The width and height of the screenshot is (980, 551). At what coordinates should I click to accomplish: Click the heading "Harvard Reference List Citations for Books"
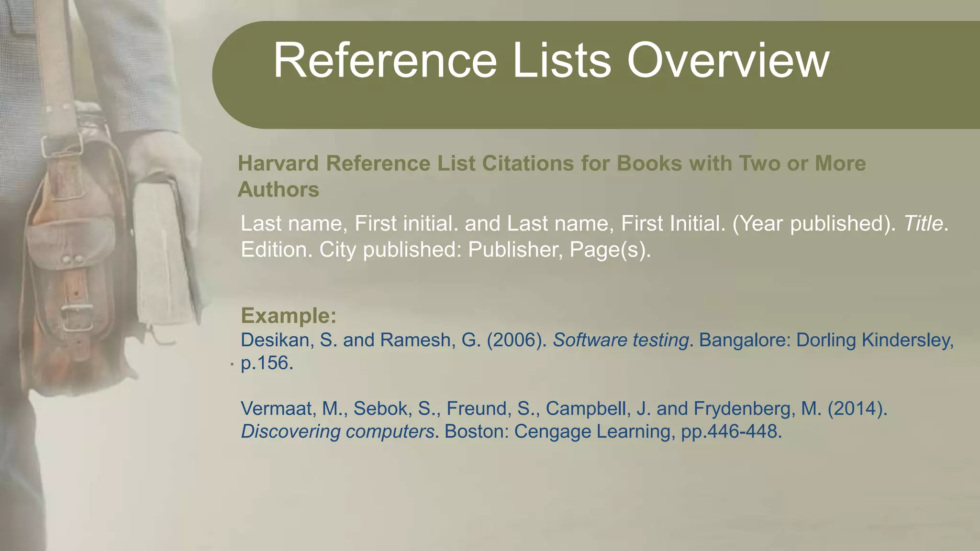pos(461,164)
